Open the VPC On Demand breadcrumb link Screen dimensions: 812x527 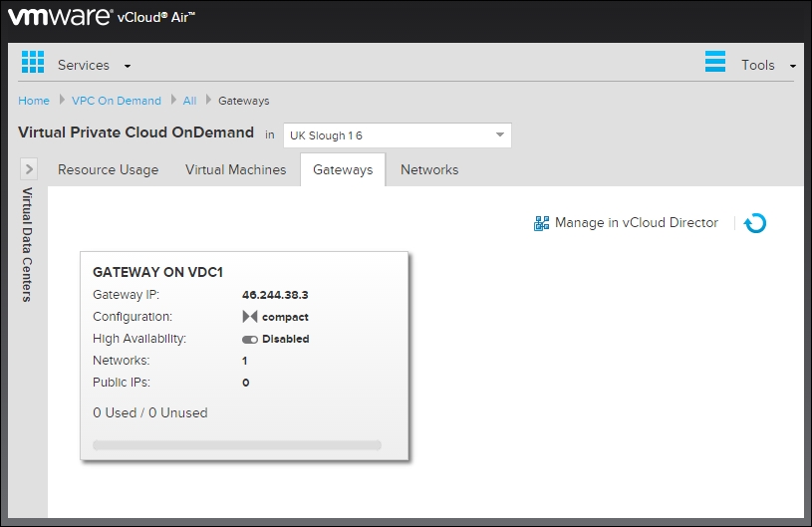117,101
